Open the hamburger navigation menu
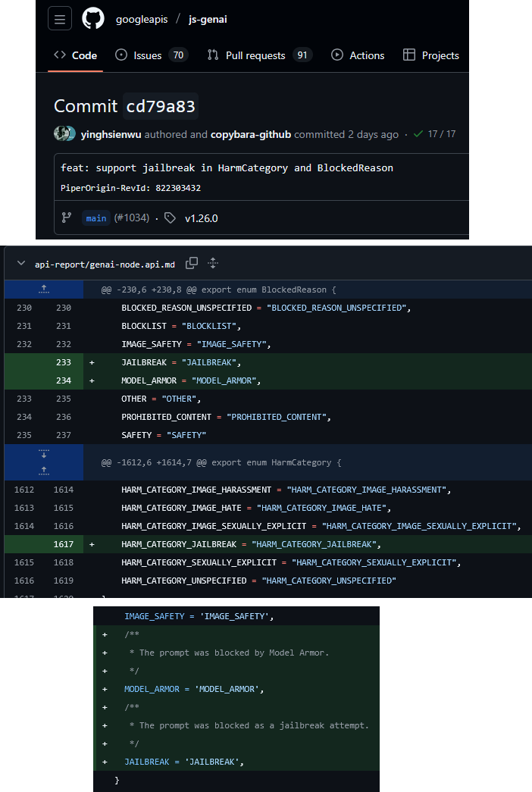The width and height of the screenshot is (532, 792). (x=60, y=20)
